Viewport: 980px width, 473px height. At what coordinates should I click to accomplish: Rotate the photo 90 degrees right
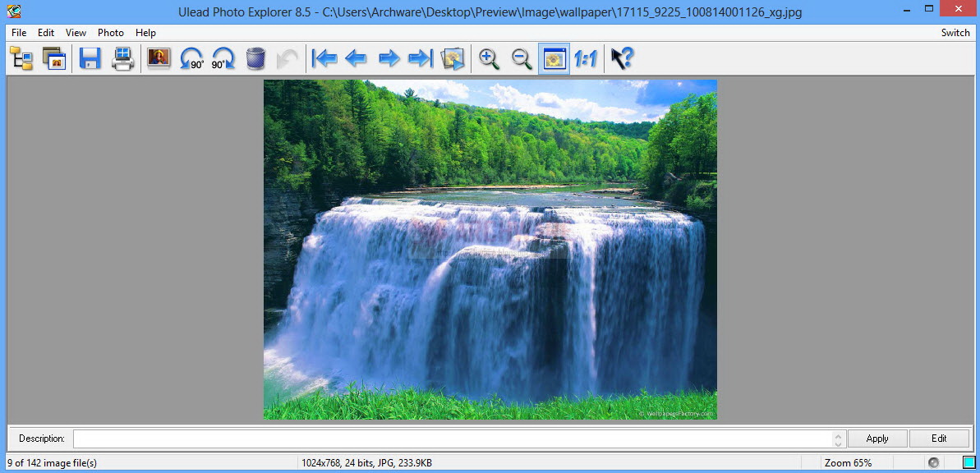(223, 57)
